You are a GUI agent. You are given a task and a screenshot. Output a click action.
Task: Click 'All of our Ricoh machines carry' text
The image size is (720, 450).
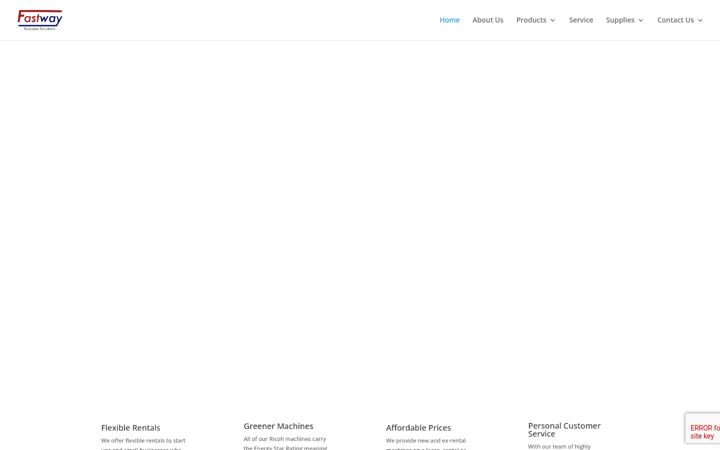285,439
